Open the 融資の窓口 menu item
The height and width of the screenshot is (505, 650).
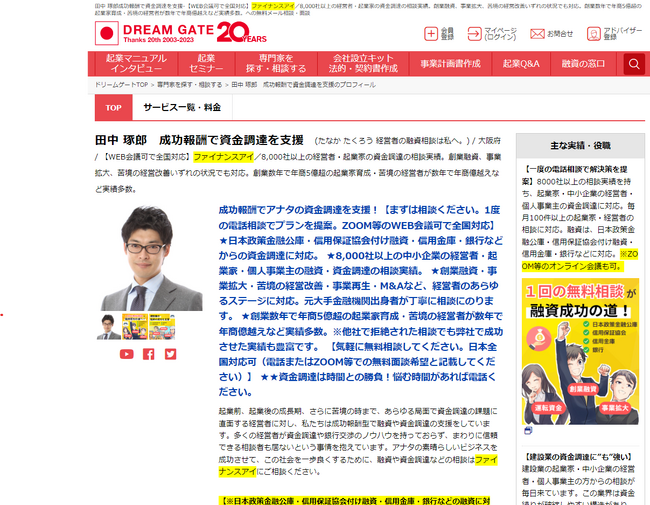pos(583,63)
